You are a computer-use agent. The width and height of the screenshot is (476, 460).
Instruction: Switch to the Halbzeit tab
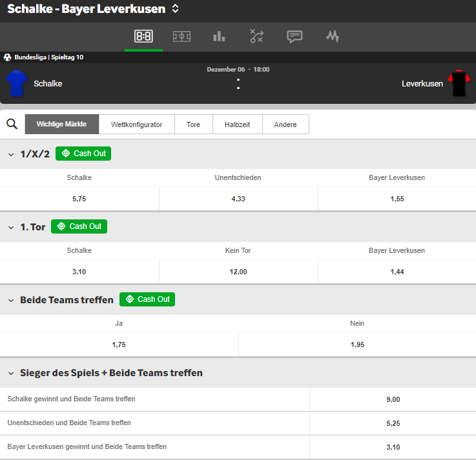(x=238, y=124)
